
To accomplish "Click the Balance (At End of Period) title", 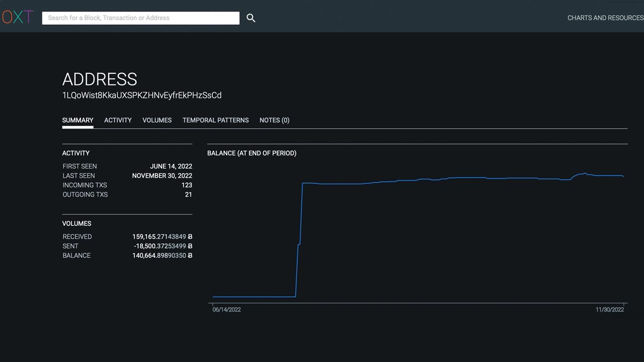I will [252, 153].
